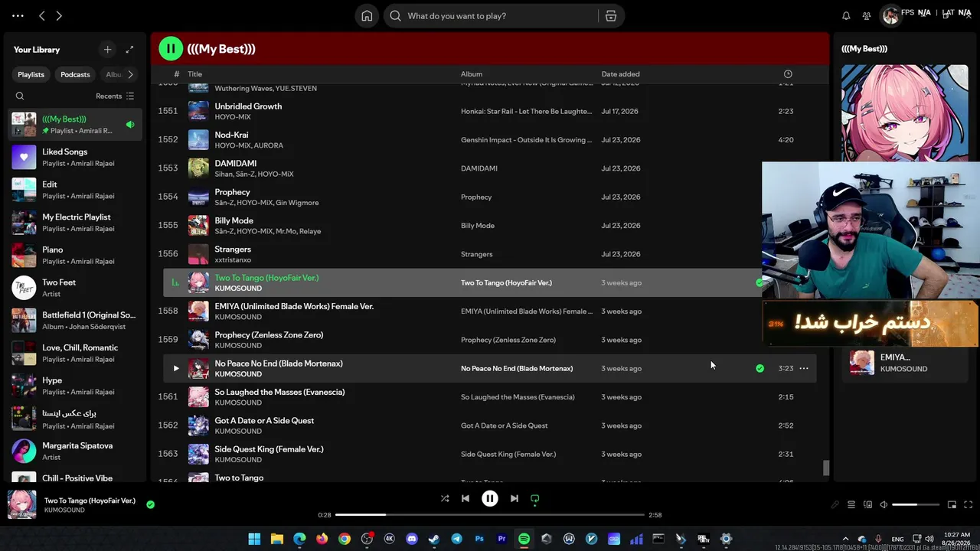
Task: Open KUMOSOUND link under So Laughed the Masses
Action: pyautogui.click(x=238, y=403)
